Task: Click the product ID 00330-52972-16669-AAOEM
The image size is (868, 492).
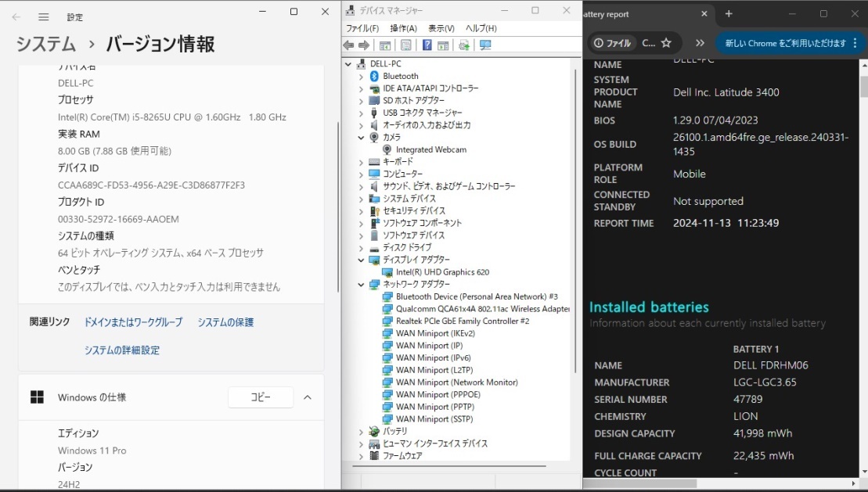Action: (x=118, y=219)
